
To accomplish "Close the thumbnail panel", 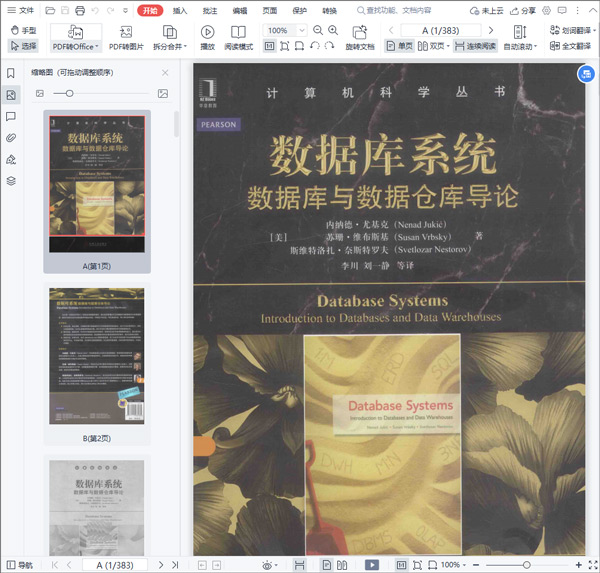I will point(165,73).
